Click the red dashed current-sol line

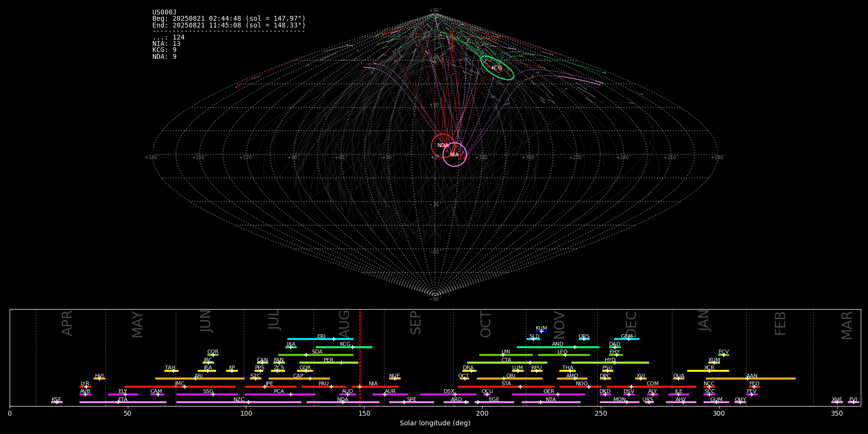click(360, 357)
